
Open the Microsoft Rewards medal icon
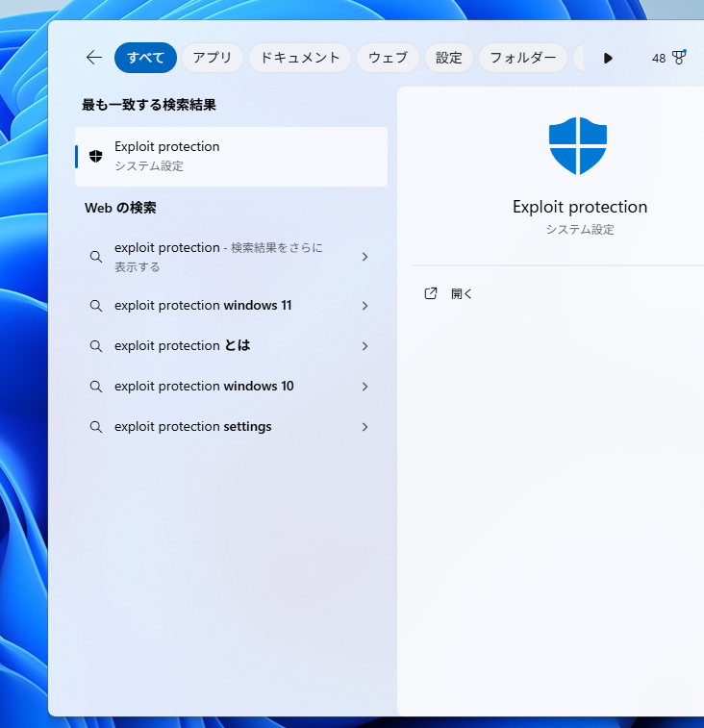coord(679,58)
